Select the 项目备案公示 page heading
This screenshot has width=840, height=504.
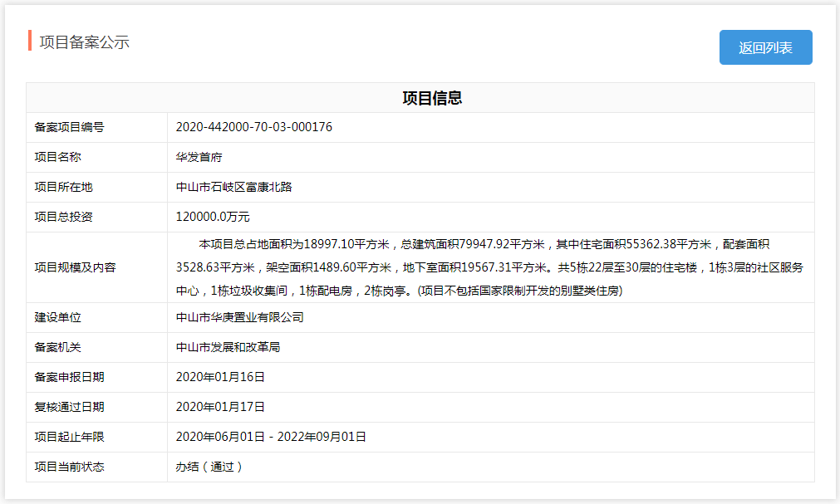[85, 42]
